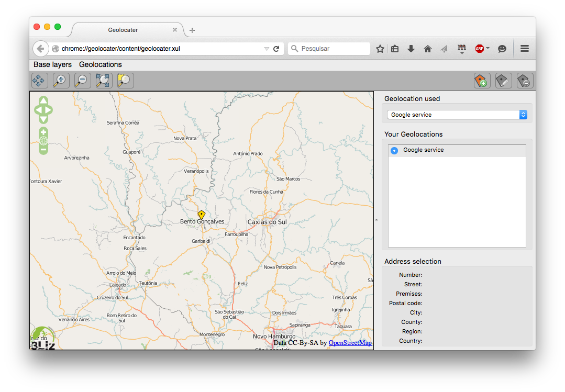Reload the geolocater page

(x=276, y=49)
